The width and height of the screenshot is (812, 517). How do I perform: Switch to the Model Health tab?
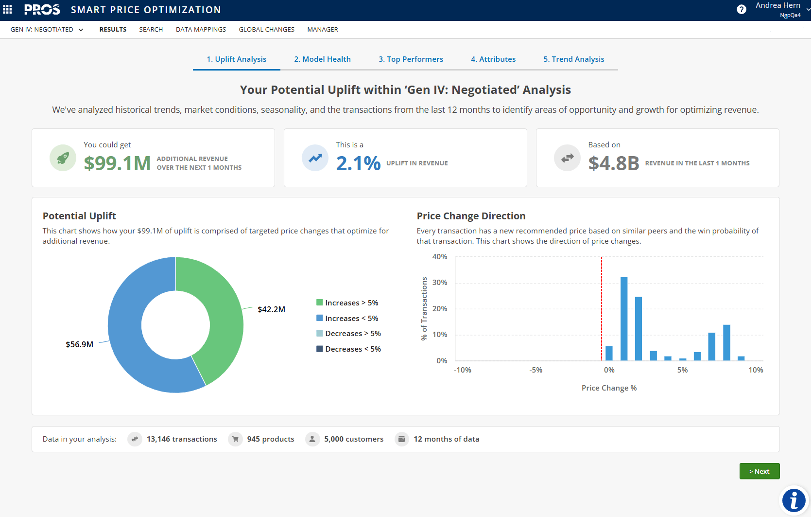click(322, 59)
